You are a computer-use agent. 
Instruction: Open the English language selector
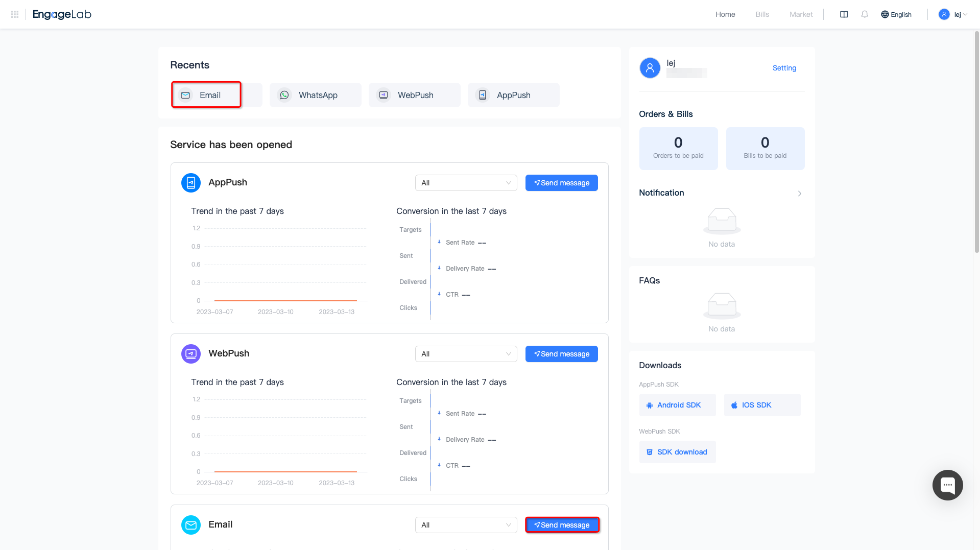pyautogui.click(x=896, y=14)
